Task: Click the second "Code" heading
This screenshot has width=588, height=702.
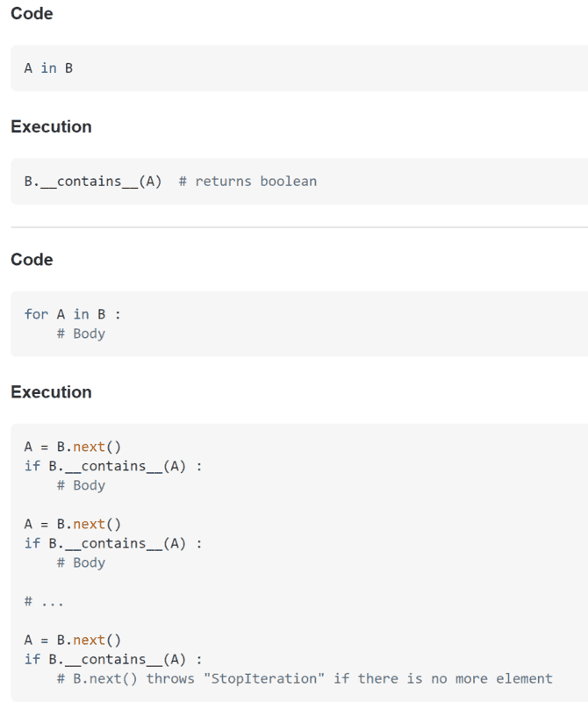Action: click(x=32, y=260)
